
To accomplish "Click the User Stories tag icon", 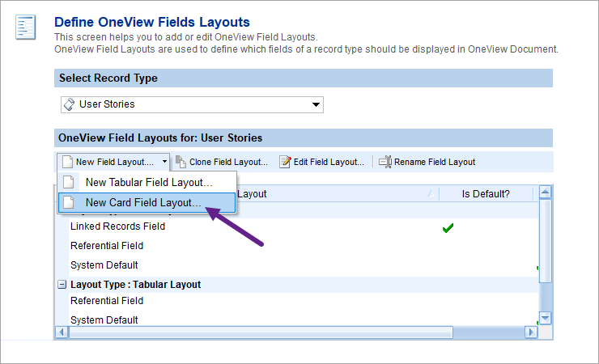I will [69, 104].
